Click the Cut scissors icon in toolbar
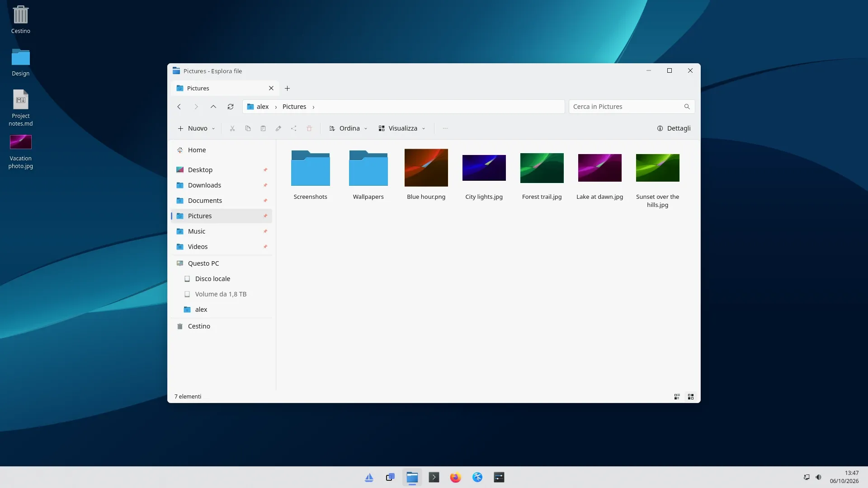868x488 pixels. (x=232, y=128)
